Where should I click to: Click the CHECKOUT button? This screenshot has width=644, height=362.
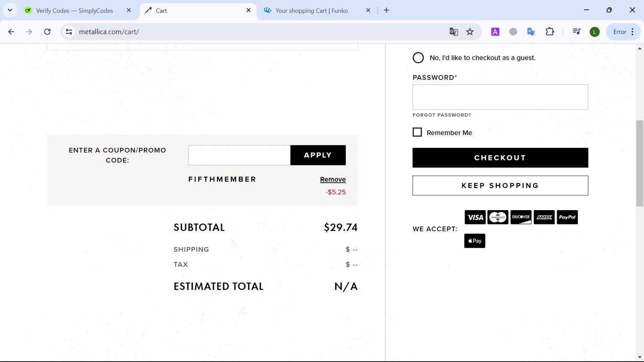(500, 158)
